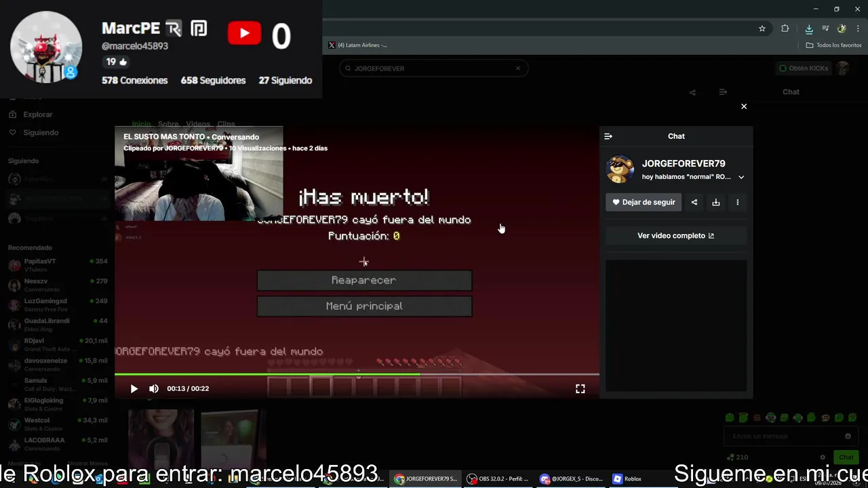Expand the JORGEFOREVER79 stream title chevron

tap(741, 177)
